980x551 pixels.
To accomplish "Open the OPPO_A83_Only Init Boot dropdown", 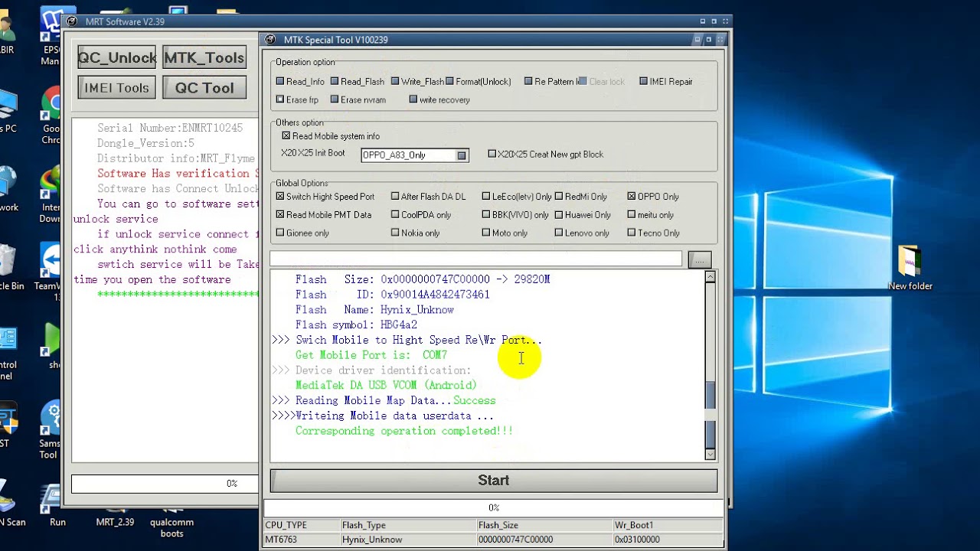I will pos(462,155).
